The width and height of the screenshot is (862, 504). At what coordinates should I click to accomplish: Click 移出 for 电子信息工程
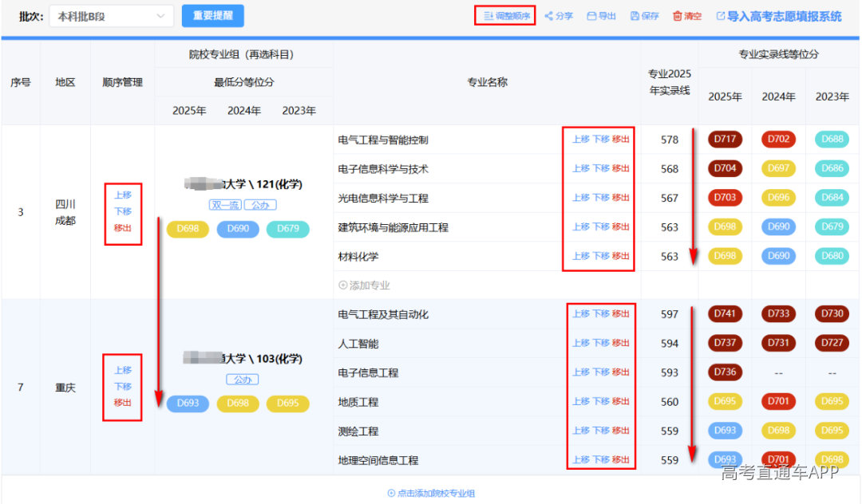click(x=621, y=372)
